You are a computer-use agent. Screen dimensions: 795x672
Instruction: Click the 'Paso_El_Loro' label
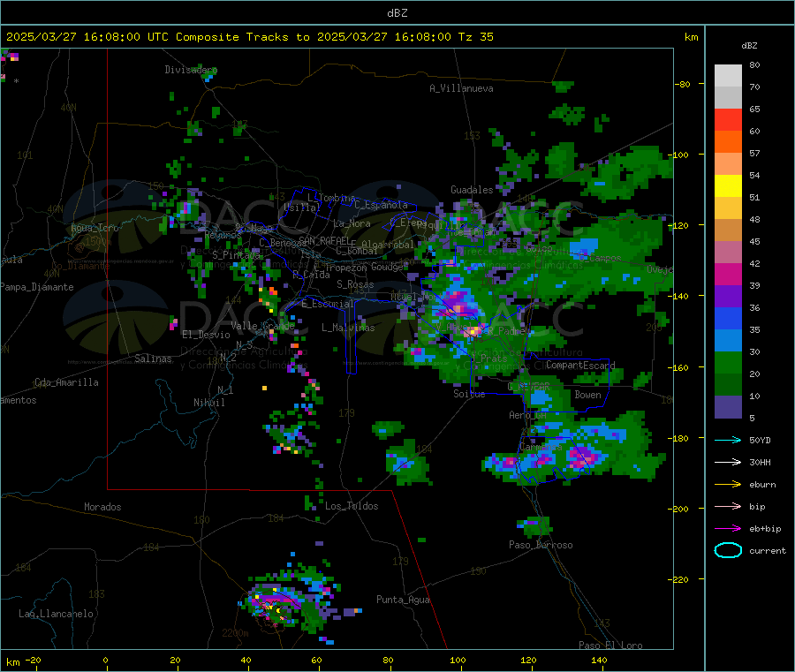(610, 646)
